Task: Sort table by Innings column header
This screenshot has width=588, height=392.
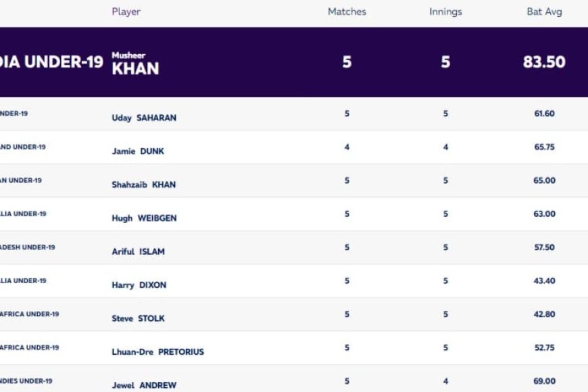Action: coord(445,11)
